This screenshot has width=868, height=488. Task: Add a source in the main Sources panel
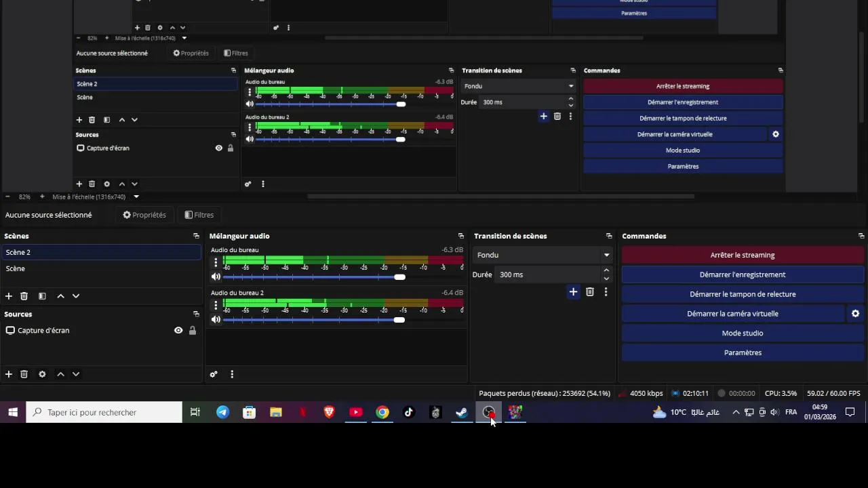9,374
